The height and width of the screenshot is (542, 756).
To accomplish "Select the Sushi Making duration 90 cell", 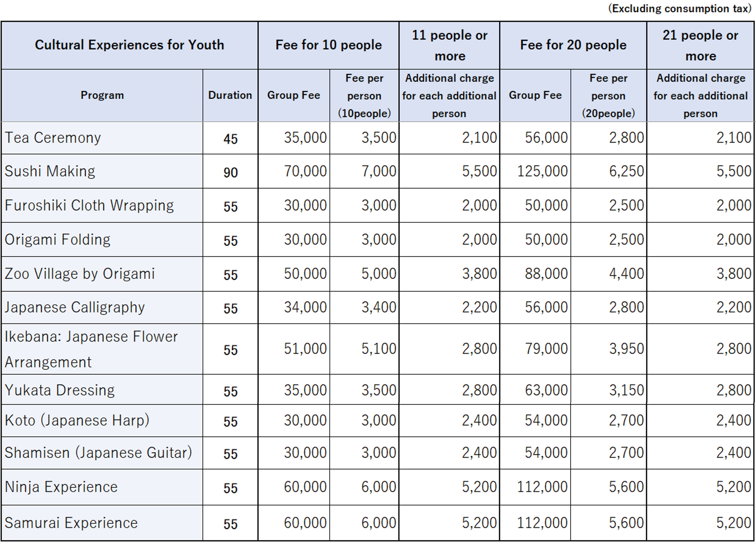I will point(230,172).
